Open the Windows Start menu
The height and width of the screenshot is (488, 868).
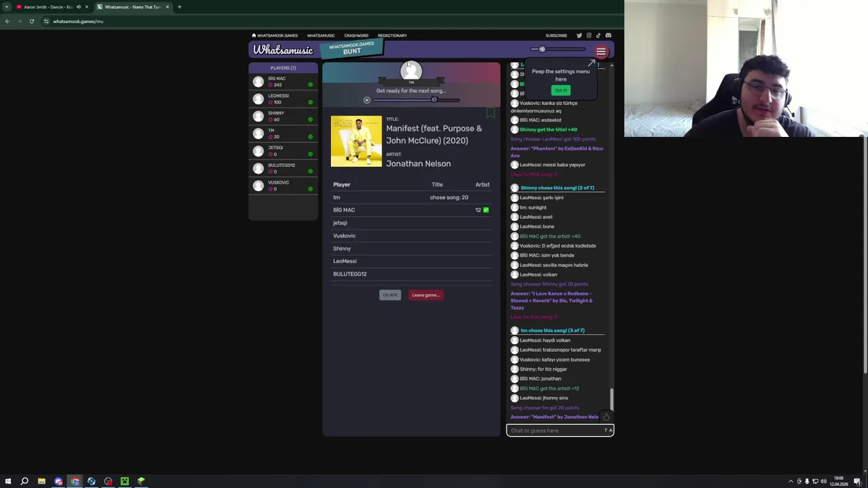(x=8, y=481)
